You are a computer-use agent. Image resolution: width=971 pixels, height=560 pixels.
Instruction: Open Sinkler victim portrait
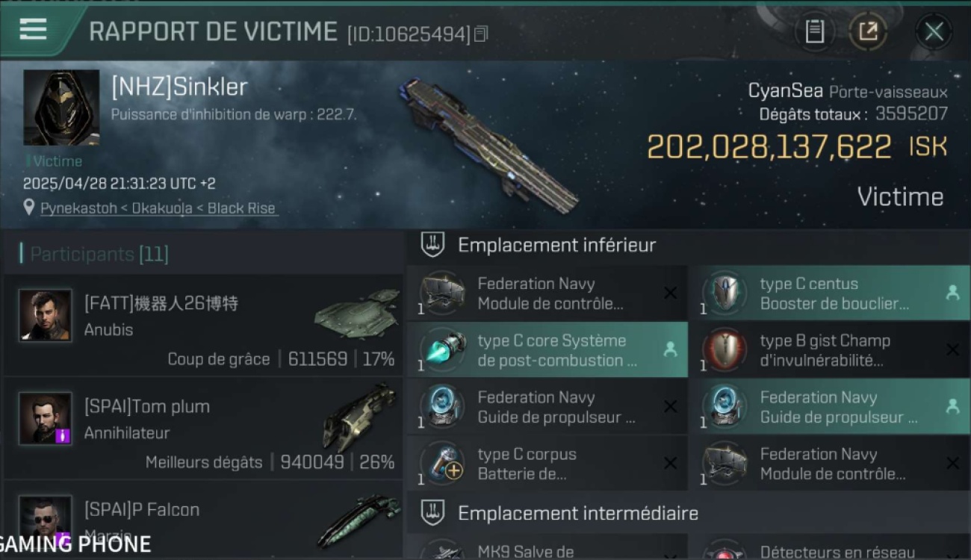pyautogui.click(x=61, y=108)
